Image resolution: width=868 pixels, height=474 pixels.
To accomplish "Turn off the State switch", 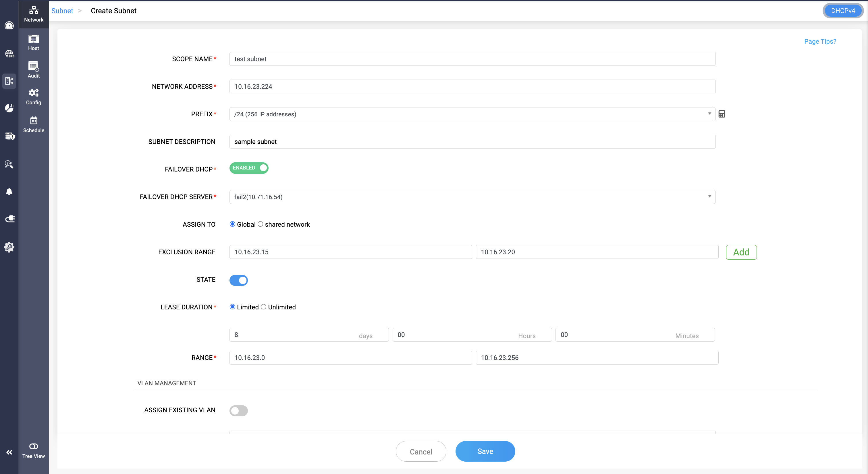I will pos(239,280).
